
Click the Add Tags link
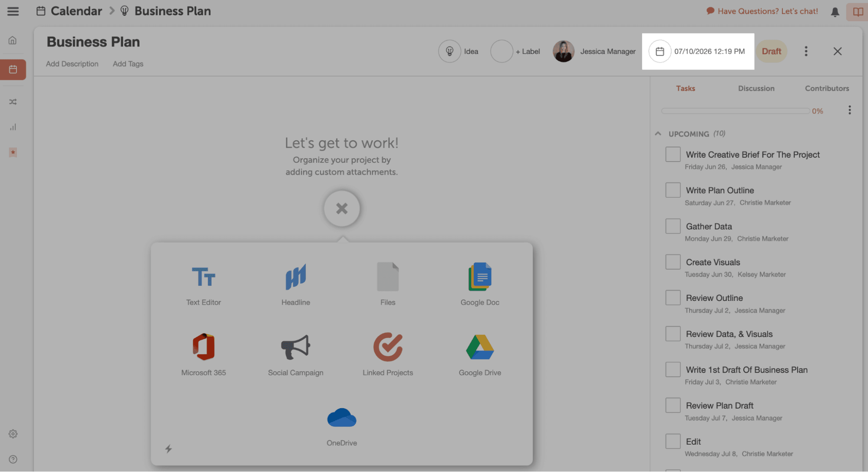(x=128, y=64)
